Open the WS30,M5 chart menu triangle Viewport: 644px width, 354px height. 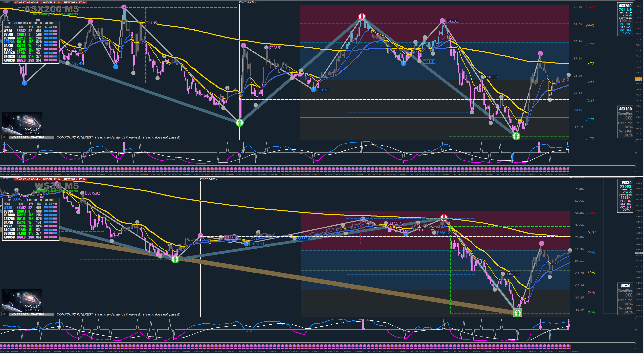pos(1,179)
